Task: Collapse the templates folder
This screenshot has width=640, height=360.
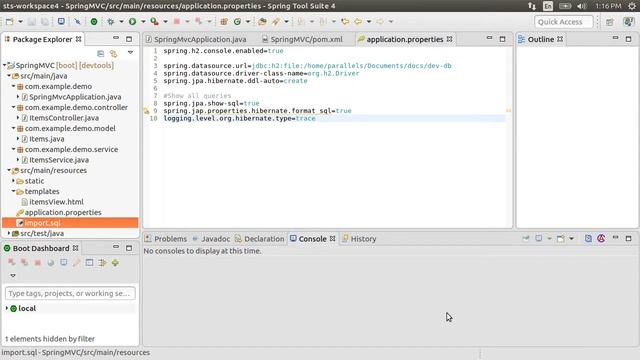Action: (13, 191)
